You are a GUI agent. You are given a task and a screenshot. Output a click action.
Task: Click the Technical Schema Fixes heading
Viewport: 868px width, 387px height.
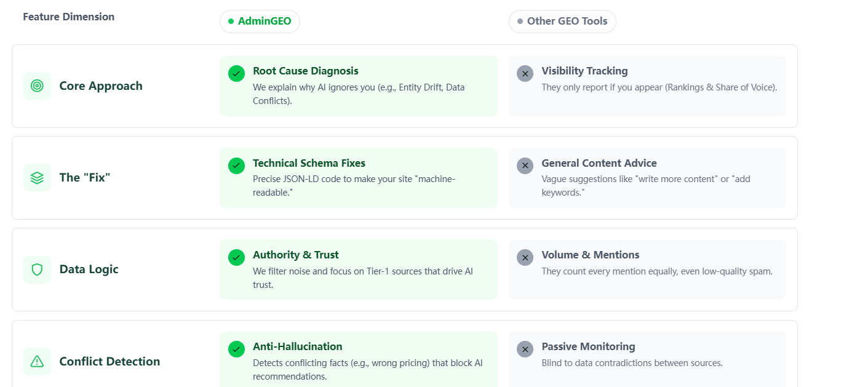(309, 163)
